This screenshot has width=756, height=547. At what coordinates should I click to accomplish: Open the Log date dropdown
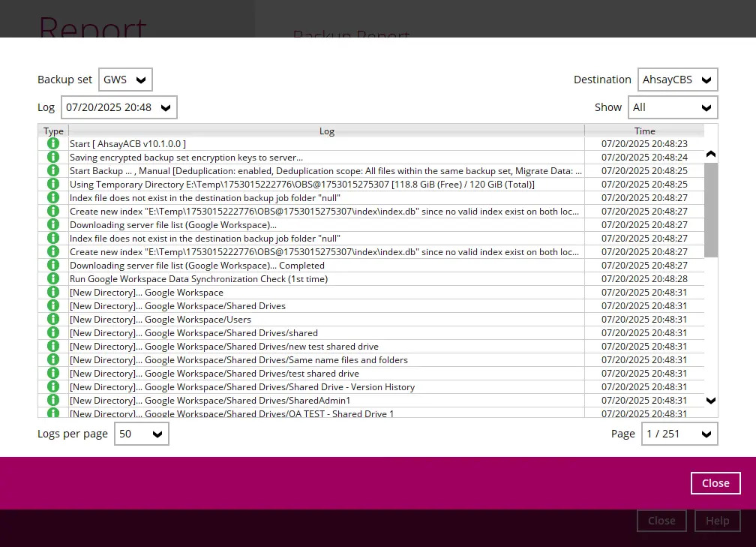pyautogui.click(x=118, y=107)
